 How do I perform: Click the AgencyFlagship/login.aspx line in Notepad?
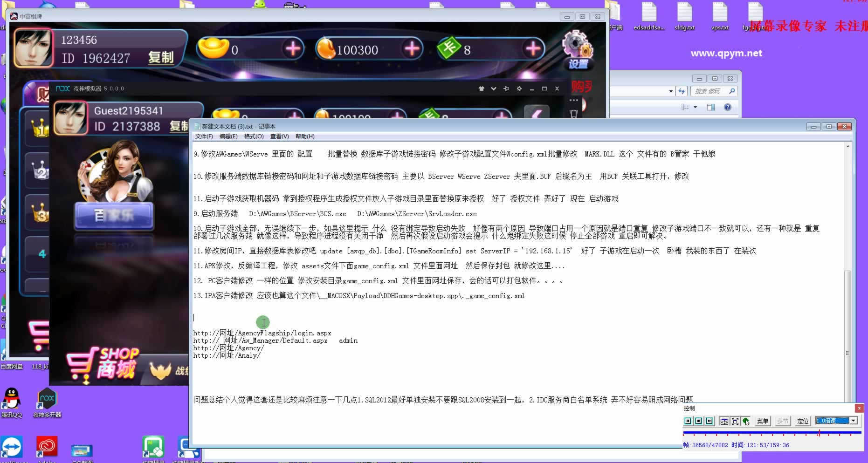262,333
